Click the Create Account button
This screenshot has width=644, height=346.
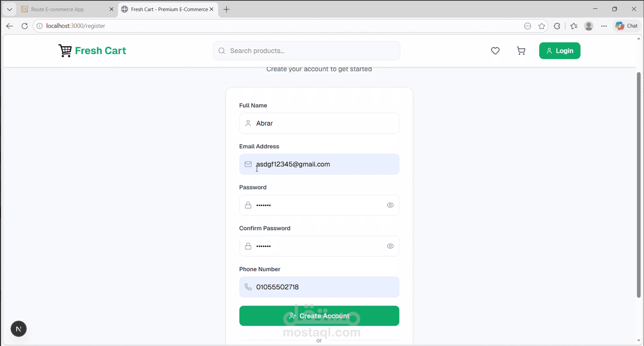(x=319, y=315)
